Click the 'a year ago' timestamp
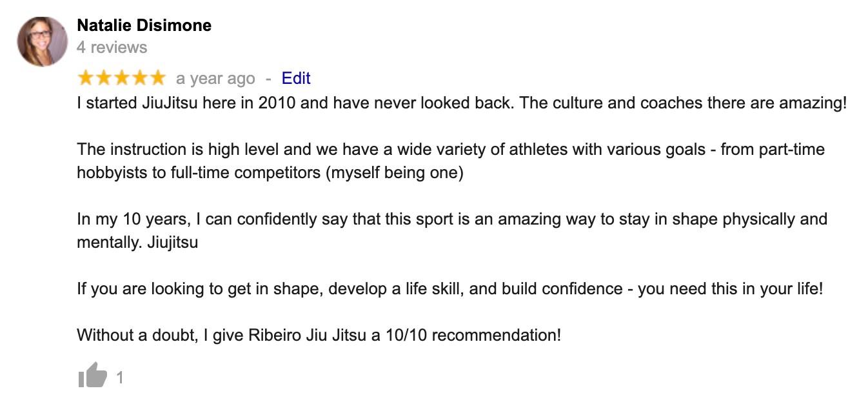 click(x=215, y=79)
